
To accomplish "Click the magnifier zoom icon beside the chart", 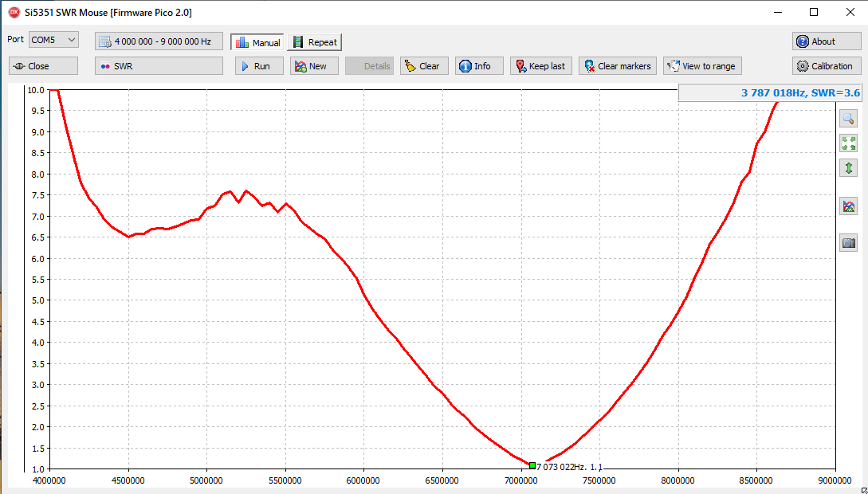I will click(x=848, y=118).
